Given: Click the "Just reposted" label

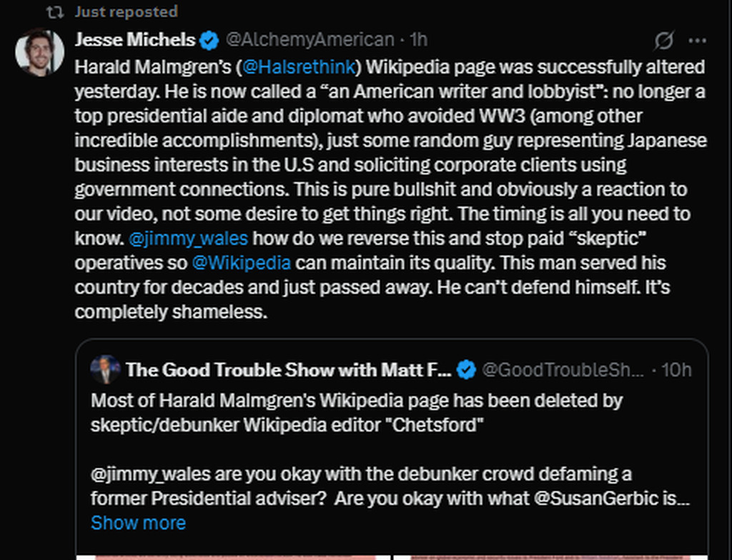Looking at the screenshot, I should pos(126,11).
